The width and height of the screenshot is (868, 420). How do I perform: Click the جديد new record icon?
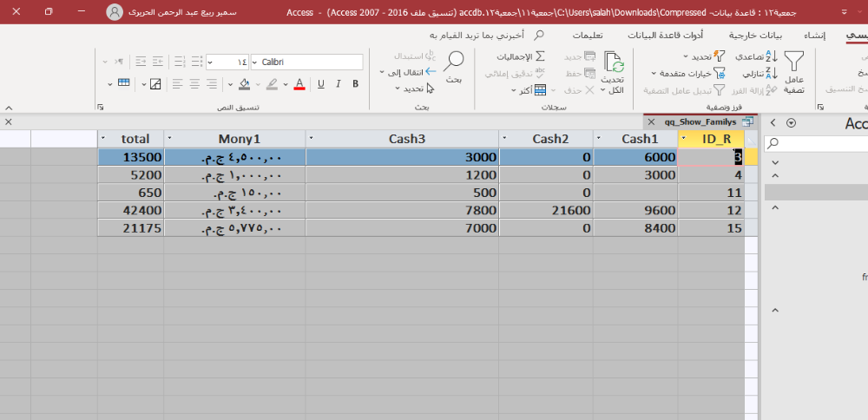coord(589,56)
